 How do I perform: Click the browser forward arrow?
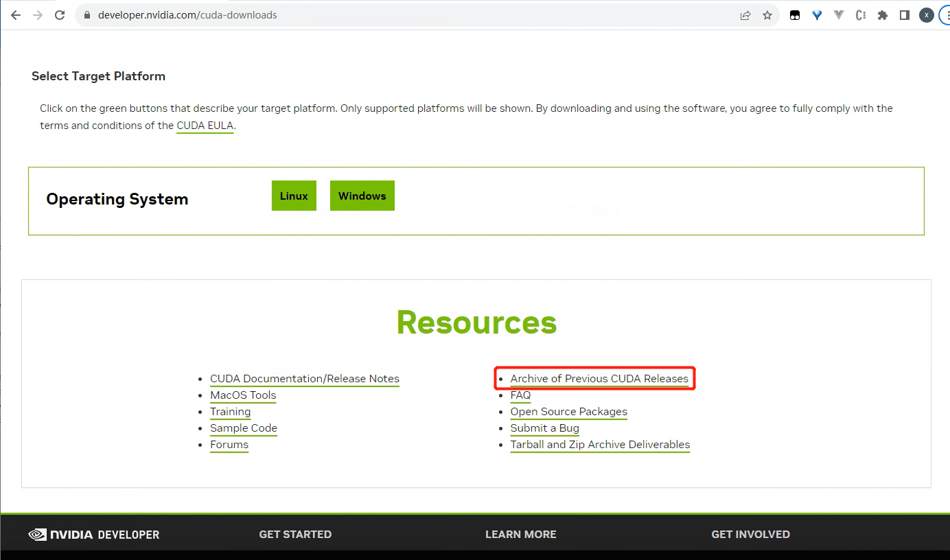38,14
